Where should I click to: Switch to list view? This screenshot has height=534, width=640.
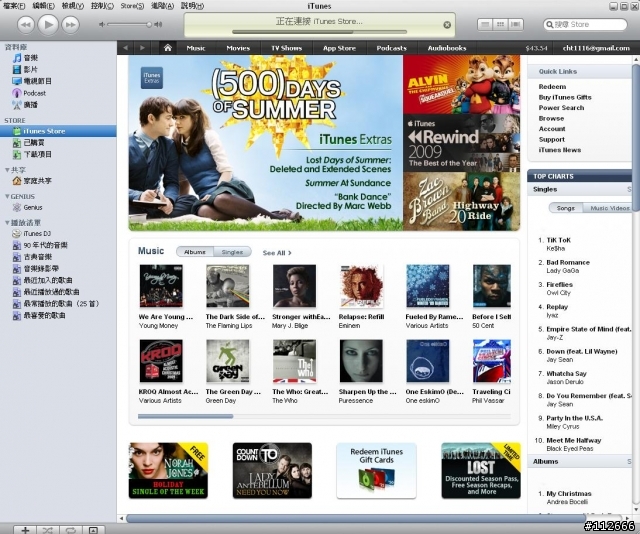(x=485, y=24)
